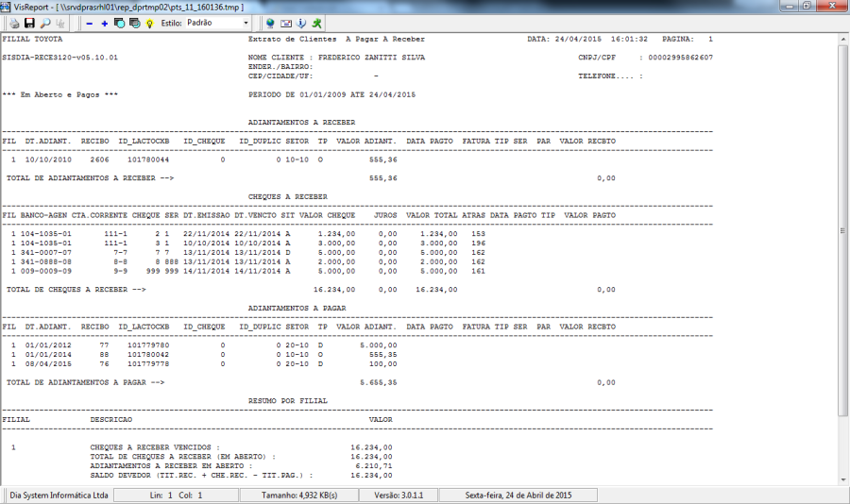Click the greyed chart icon in toolbar

60,24
